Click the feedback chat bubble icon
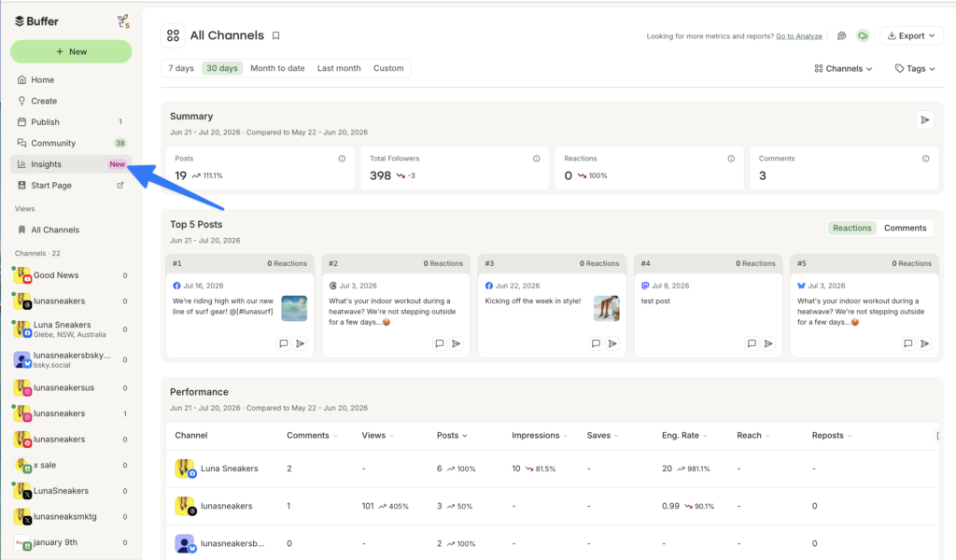956x560 pixels. (841, 36)
